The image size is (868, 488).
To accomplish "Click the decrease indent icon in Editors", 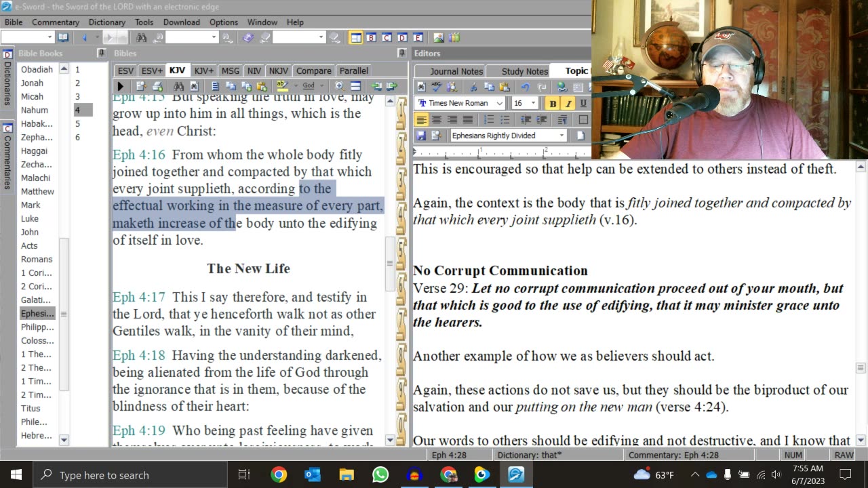I will [x=526, y=119].
